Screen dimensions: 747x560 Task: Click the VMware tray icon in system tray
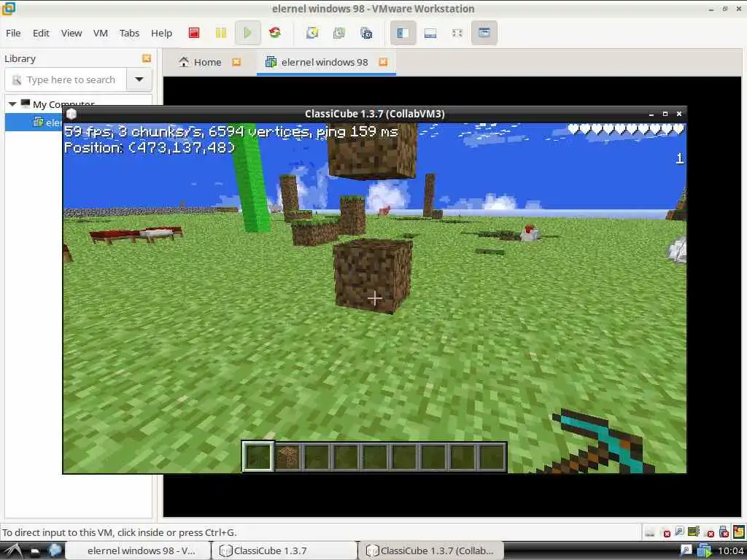[704, 551]
